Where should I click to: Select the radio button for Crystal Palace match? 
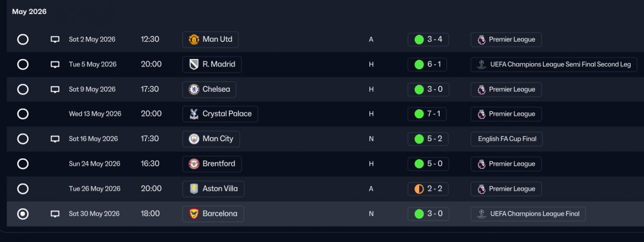click(23, 114)
